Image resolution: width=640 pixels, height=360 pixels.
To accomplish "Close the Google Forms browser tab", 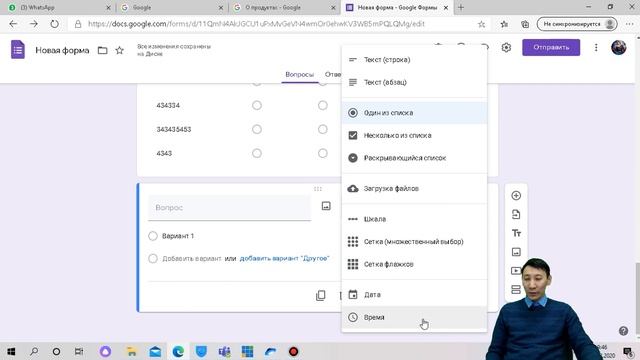I will pos(446,7).
